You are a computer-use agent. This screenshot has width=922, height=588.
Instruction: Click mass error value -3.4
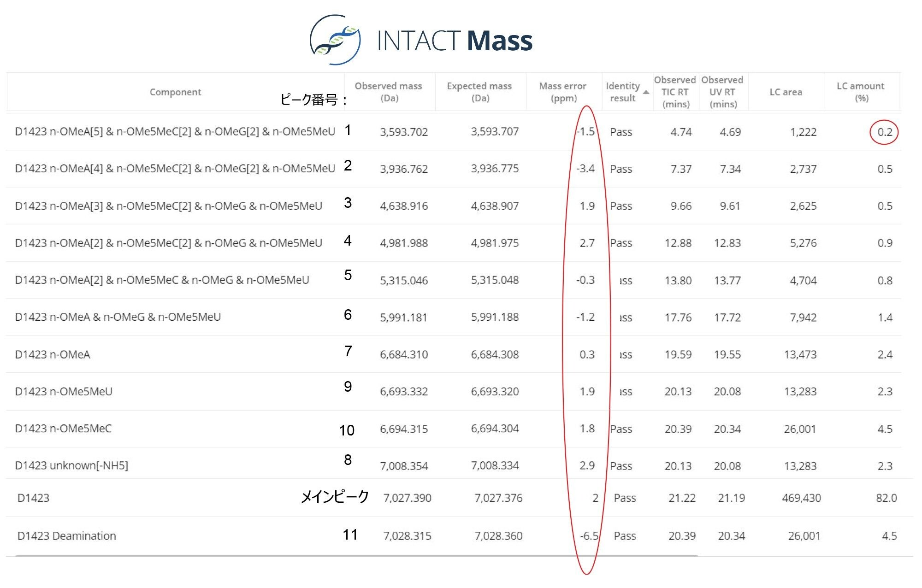tap(585, 169)
